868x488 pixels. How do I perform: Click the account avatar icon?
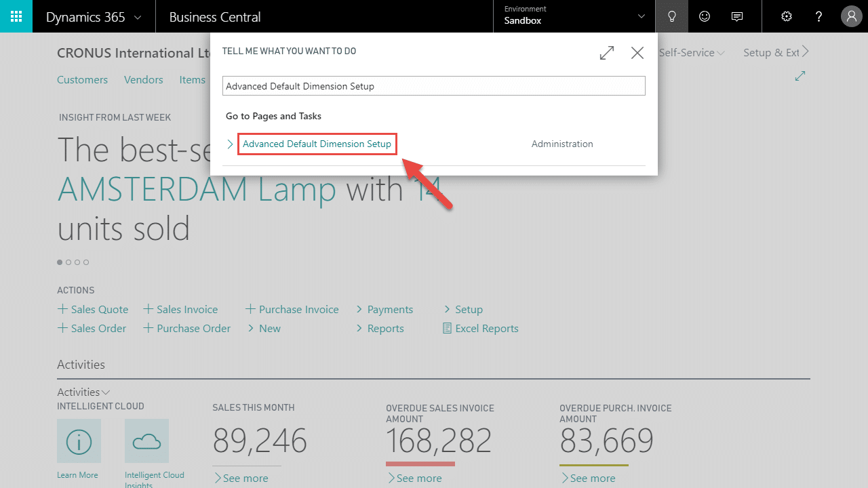[851, 16]
